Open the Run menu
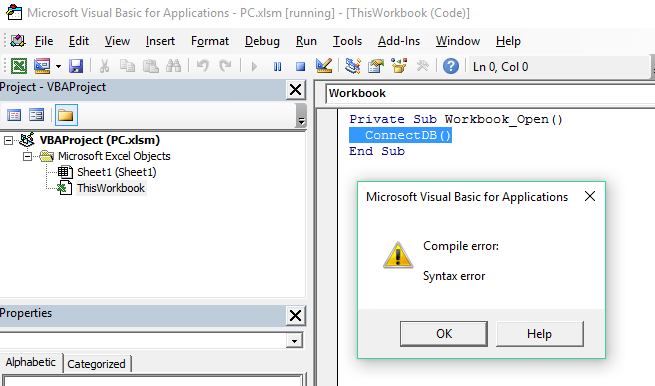This screenshot has width=655, height=386. coord(306,41)
